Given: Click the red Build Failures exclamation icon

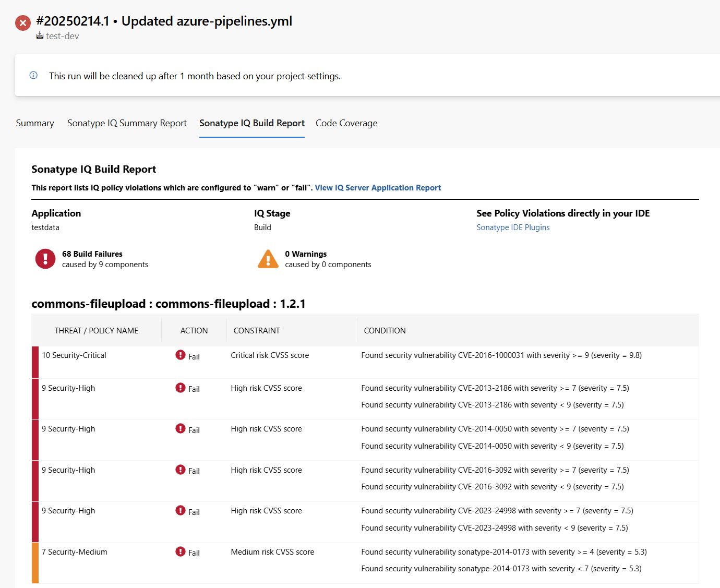Looking at the screenshot, I should [x=45, y=259].
